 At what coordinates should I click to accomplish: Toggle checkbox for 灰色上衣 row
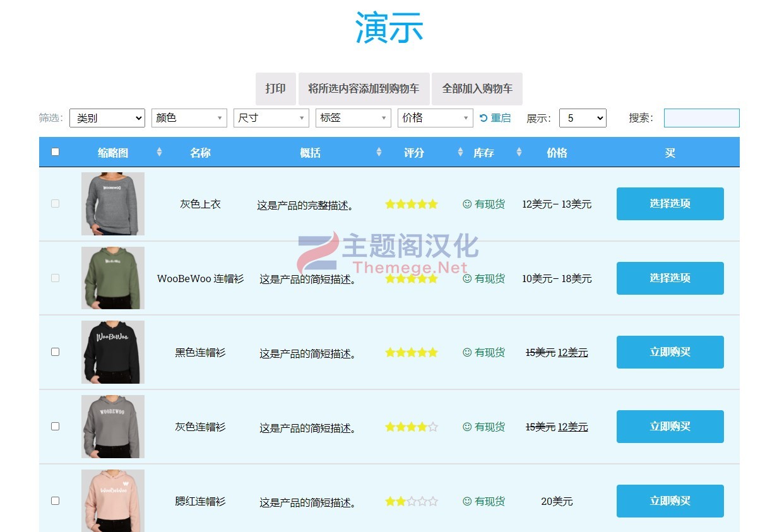[55, 204]
